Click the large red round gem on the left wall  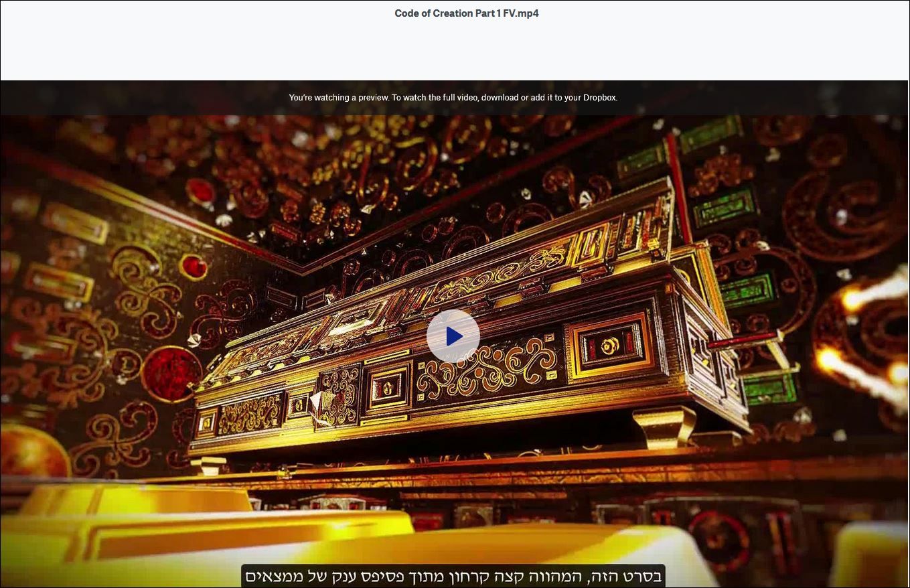point(171,374)
